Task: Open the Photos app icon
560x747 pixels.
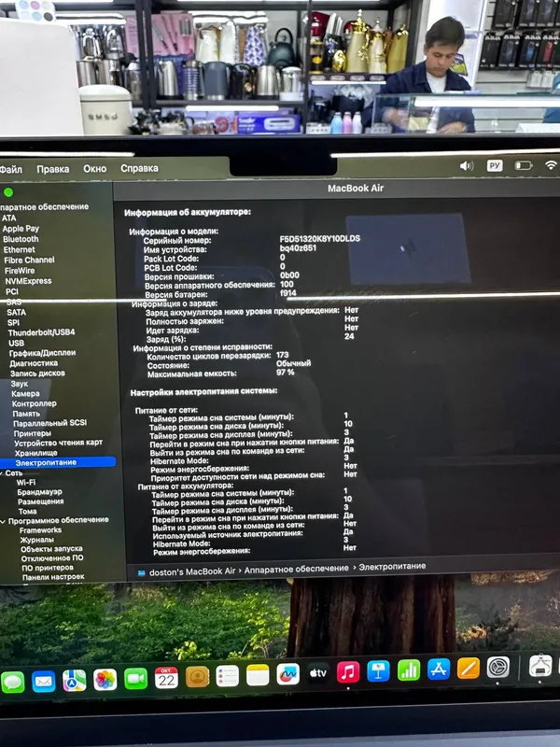Action: coord(105,680)
